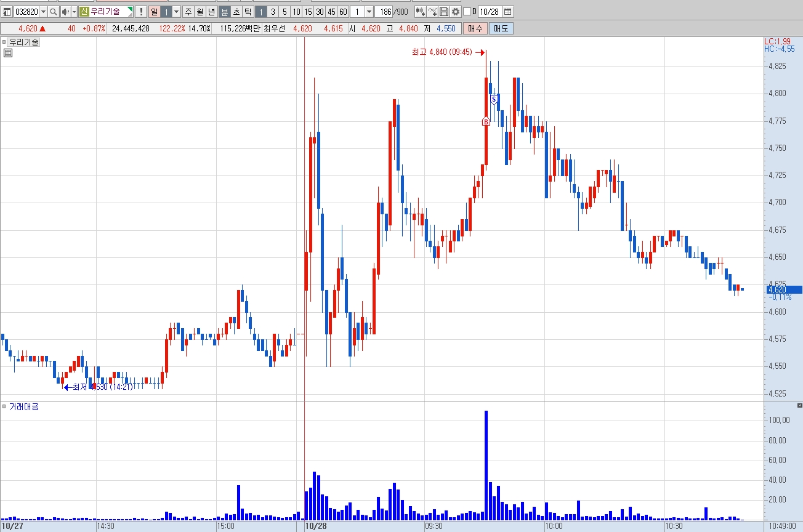Toggle the 틱 tick chart mode

tap(247, 12)
